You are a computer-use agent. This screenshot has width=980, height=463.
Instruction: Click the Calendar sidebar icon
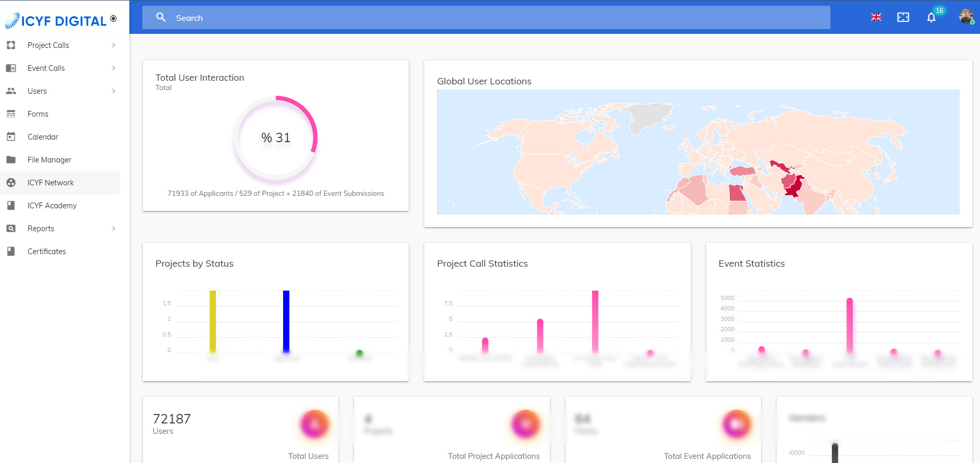[11, 137]
